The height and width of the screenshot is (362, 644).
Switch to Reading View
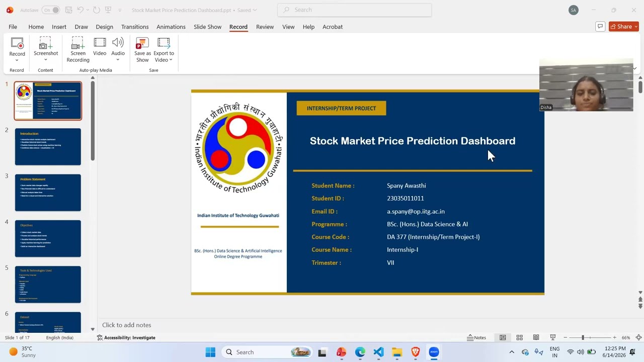(x=536, y=338)
